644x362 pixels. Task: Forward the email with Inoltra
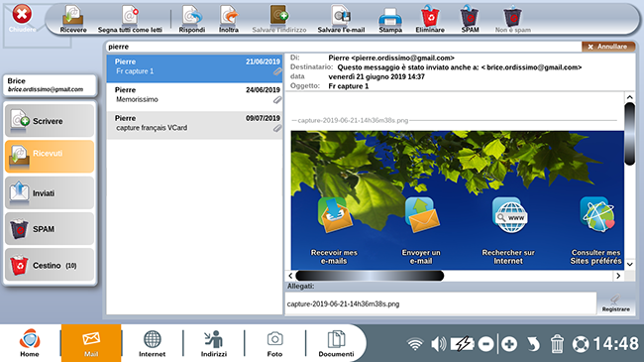click(229, 19)
